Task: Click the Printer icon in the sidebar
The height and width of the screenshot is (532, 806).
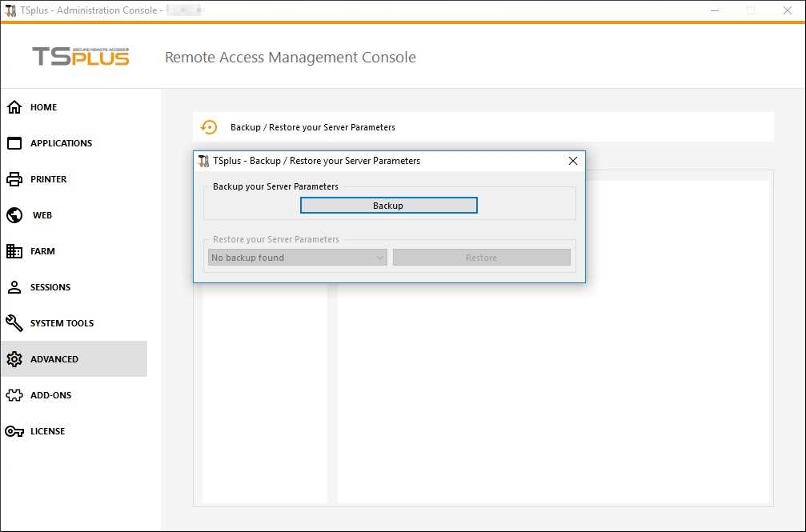Action: (14, 178)
